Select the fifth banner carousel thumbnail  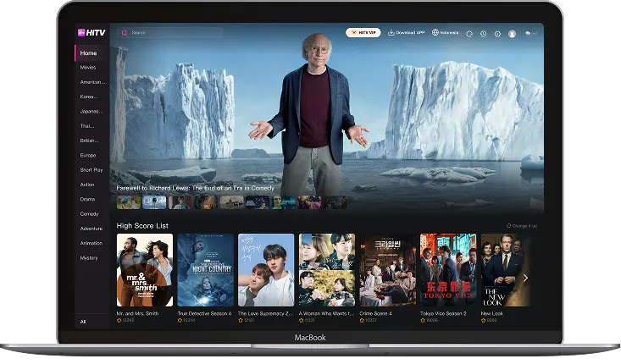(231, 202)
